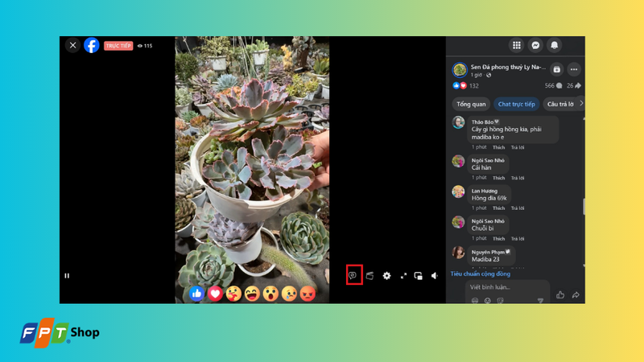
Task: Like the 'Chuỗi bi' comment
Action: pyautogui.click(x=498, y=238)
